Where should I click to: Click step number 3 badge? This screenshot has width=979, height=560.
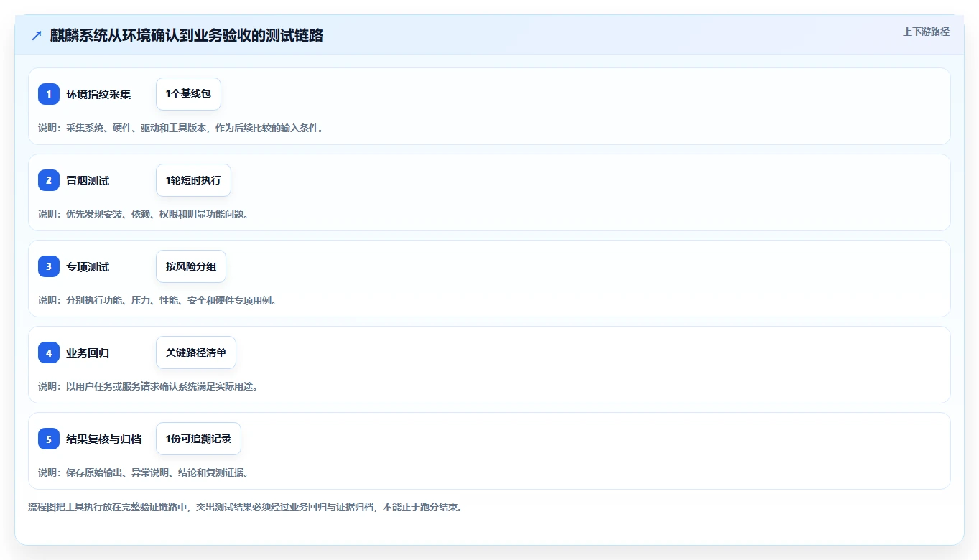pyautogui.click(x=49, y=266)
